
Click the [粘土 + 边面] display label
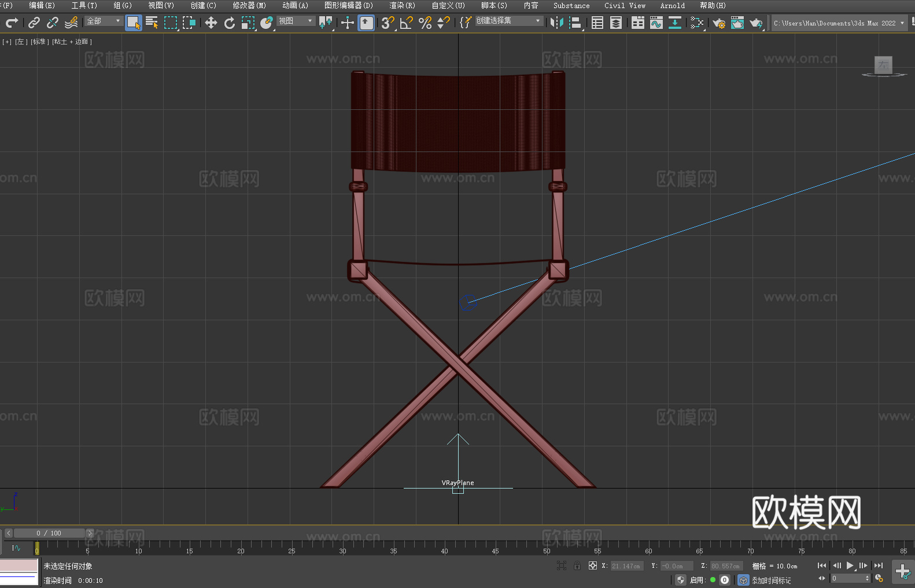[x=72, y=42]
